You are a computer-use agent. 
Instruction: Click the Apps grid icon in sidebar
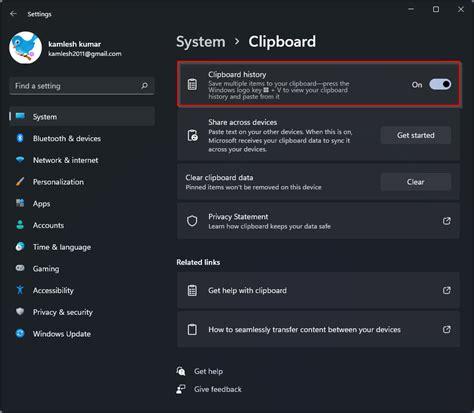pos(20,203)
